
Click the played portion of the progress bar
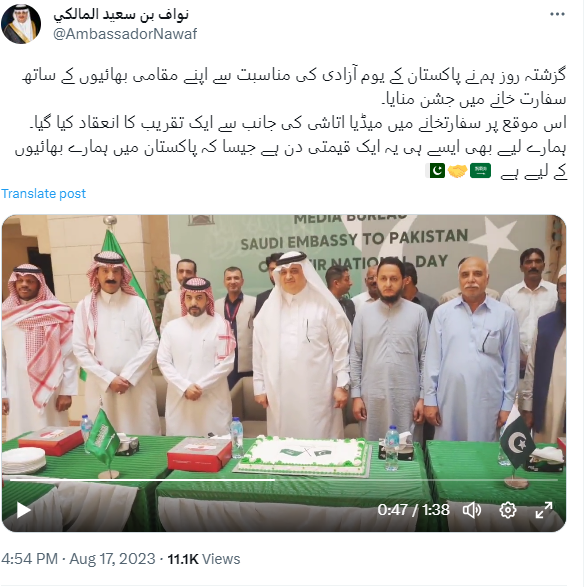click(x=142, y=480)
